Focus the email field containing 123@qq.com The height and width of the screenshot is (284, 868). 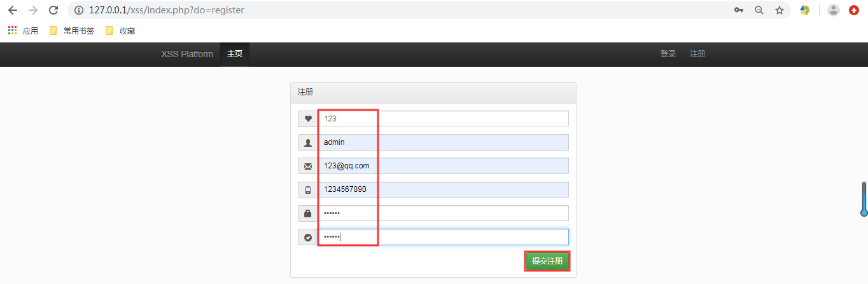(443, 166)
